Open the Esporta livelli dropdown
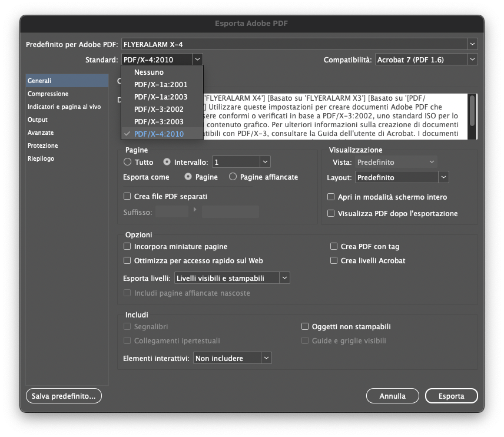The image size is (504, 437). click(x=284, y=278)
